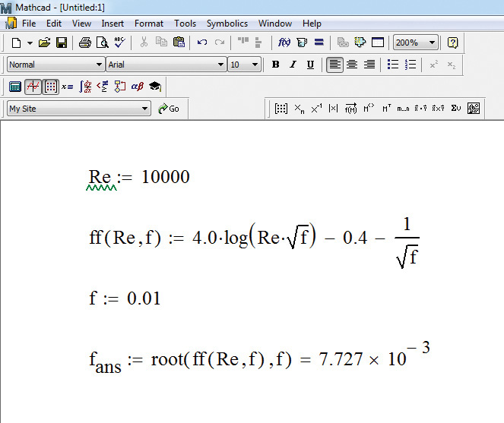Click the Undo arrow icon

tap(202, 43)
